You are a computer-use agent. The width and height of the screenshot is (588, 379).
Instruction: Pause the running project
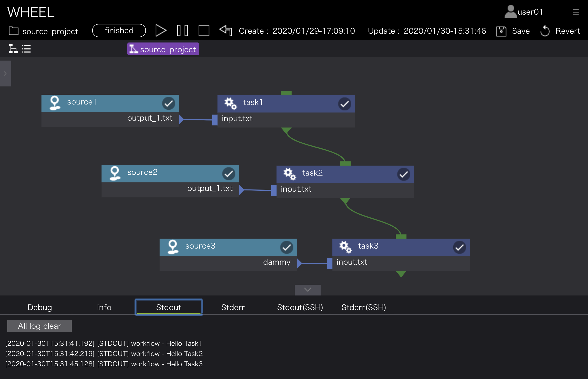182,31
